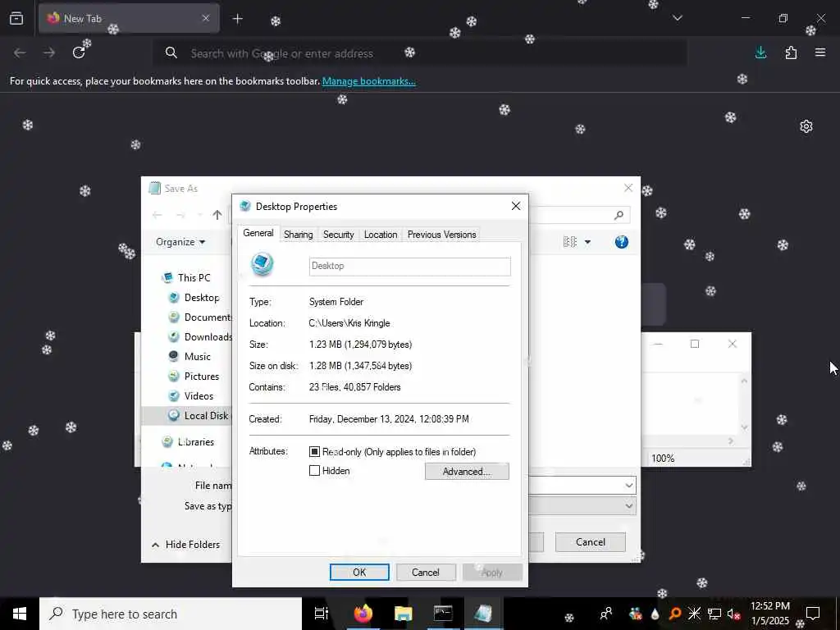The height and width of the screenshot is (630, 840).
Task: Click the muted volume tray icon
Action: 733,614
